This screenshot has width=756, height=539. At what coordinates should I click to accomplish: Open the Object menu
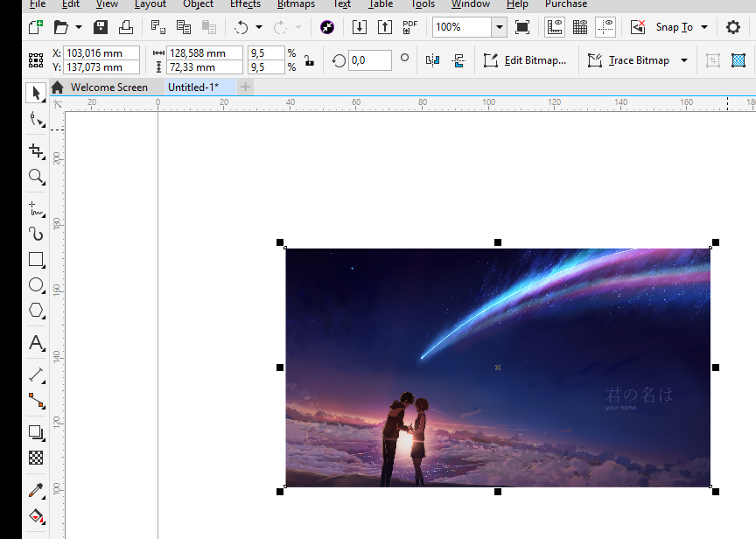pos(198,4)
